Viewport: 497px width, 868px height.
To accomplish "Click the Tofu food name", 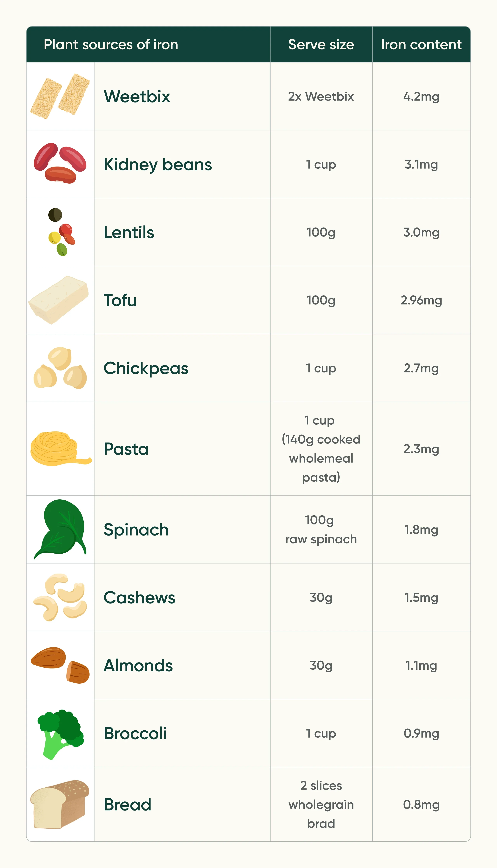I will pos(120,300).
